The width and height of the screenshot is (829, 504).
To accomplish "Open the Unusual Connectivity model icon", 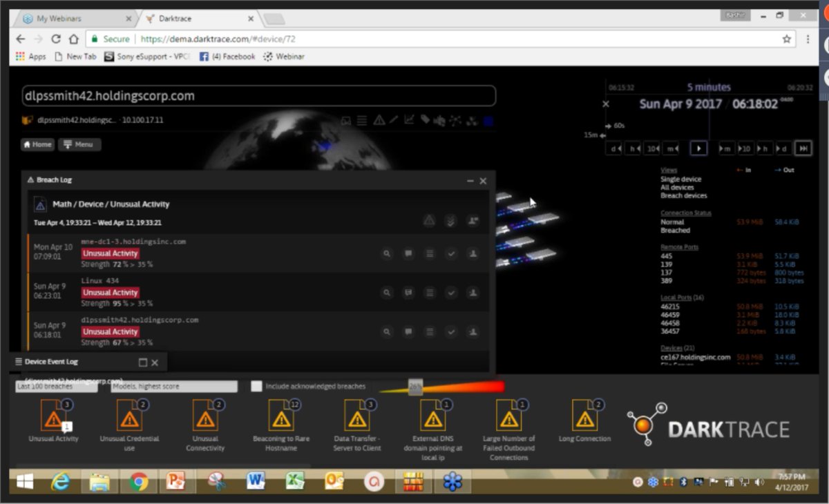I will click(x=205, y=416).
